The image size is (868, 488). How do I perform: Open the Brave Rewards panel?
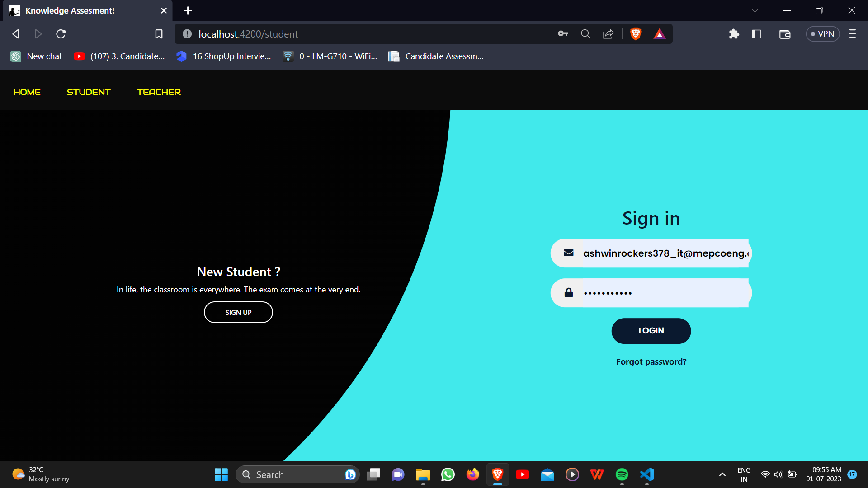660,34
